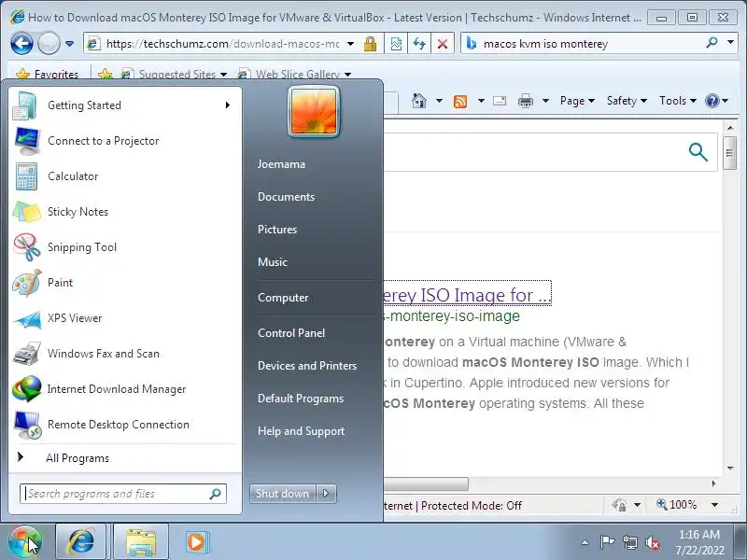Image resolution: width=747 pixels, height=560 pixels.
Task: Open Sticky Notes
Action: click(123, 212)
